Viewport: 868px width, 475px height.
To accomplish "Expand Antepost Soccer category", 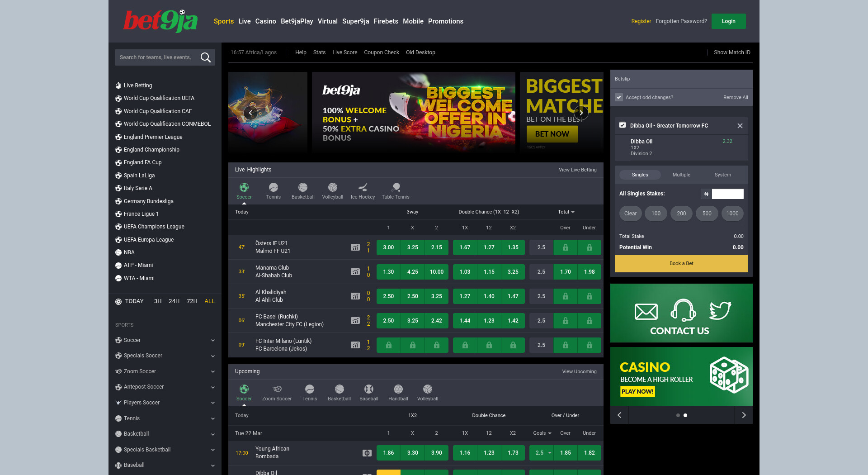I will click(165, 387).
